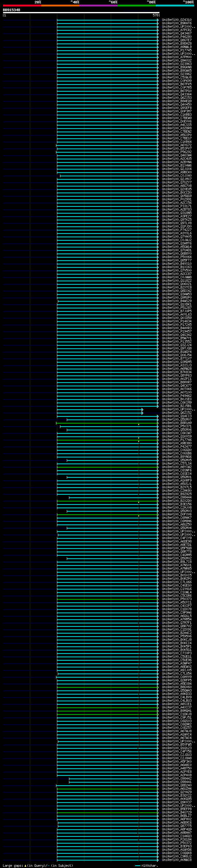Screen dimensions: 197x868
Task: Select the UniRef100_B8AEQ9 sequence label
Action: pyautogui.click(x=177, y=101)
